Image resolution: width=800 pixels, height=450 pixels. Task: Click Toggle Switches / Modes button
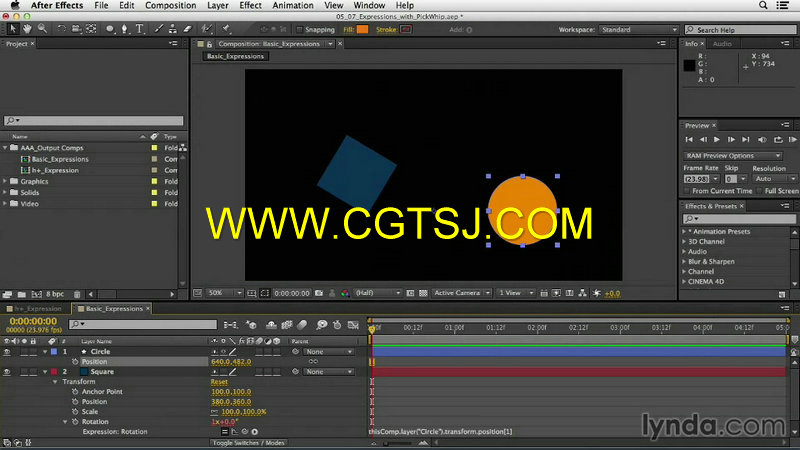coord(248,443)
